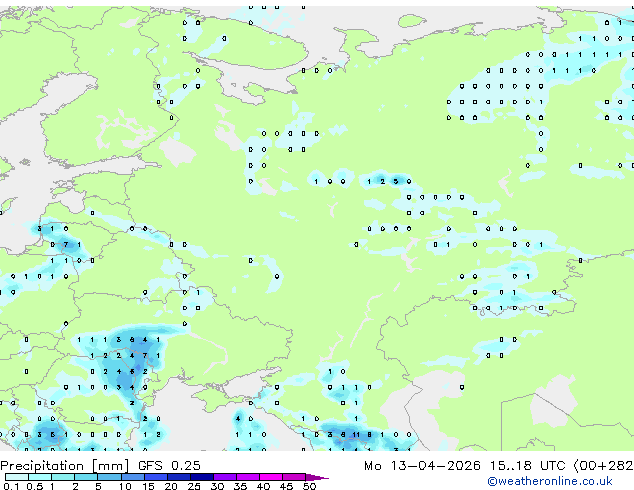Click the '11' precipitation value on the map

[x=356, y=435]
